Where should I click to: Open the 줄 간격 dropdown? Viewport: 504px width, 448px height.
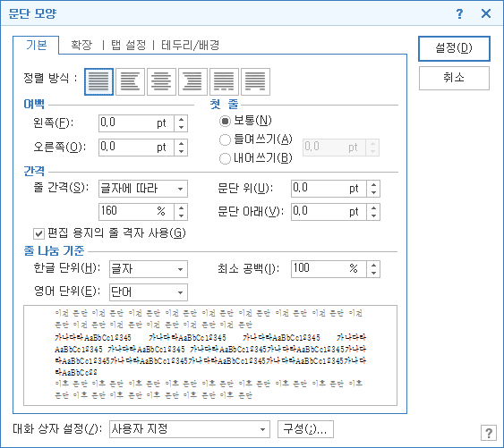(143, 189)
